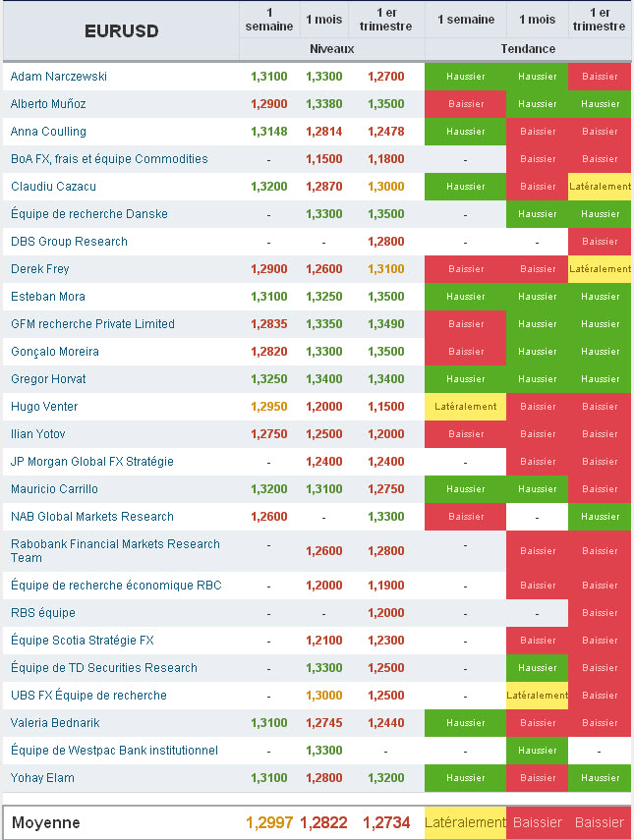Open GFM recherche Private Limited link
Viewport: 634px width, 840px height.
[92, 324]
